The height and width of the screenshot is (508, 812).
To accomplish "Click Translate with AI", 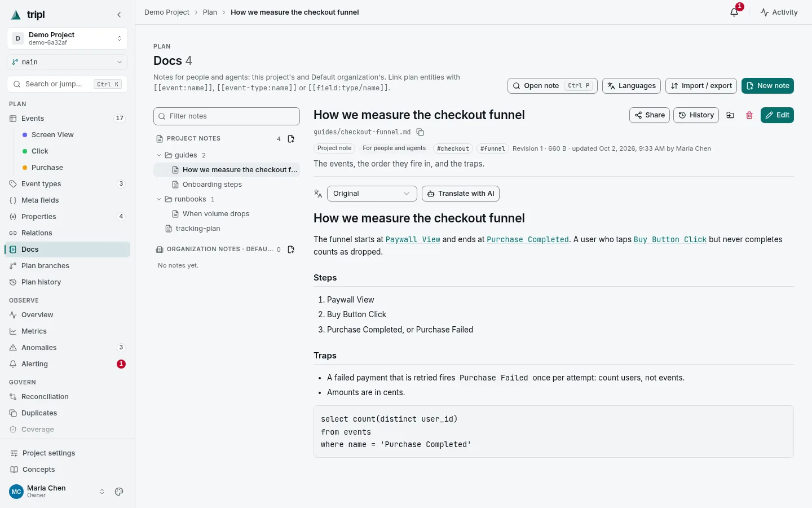I will 461,194.
